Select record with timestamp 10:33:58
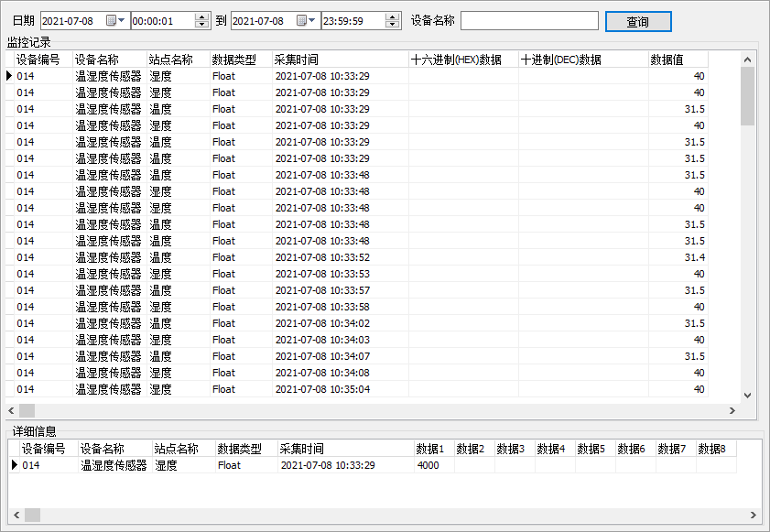770x532 pixels. 356,307
